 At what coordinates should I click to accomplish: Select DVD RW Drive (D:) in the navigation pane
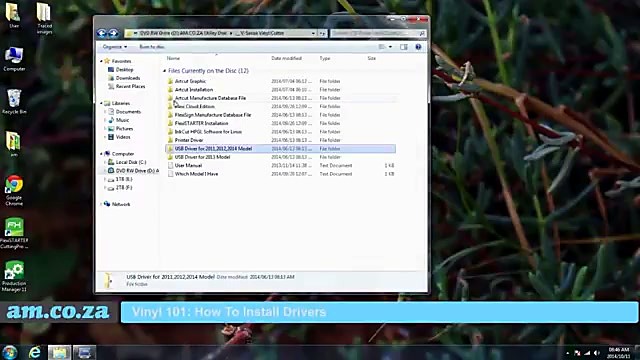pos(137,171)
